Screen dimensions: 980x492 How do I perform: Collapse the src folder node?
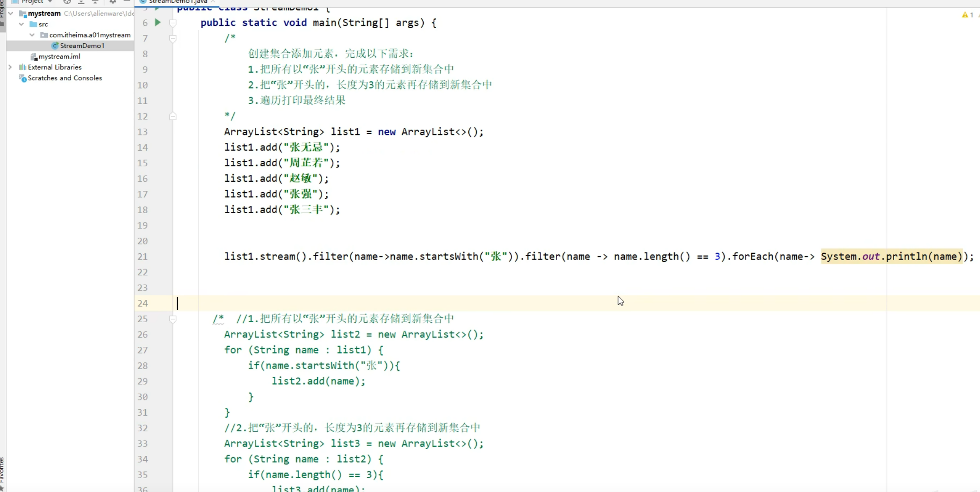coord(21,24)
